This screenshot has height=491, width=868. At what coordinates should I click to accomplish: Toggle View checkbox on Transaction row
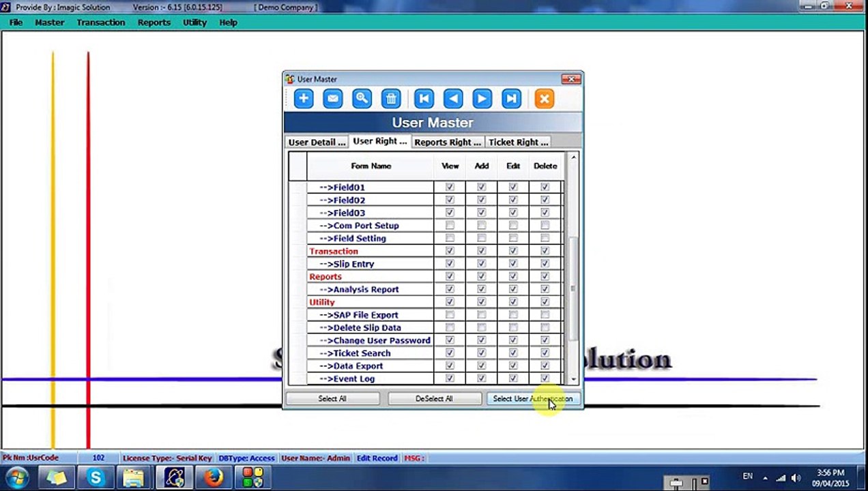point(450,251)
